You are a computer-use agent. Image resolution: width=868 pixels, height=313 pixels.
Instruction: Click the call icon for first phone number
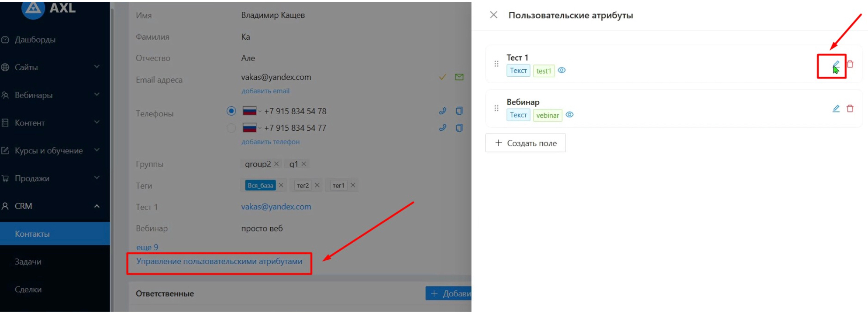tap(443, 111)
